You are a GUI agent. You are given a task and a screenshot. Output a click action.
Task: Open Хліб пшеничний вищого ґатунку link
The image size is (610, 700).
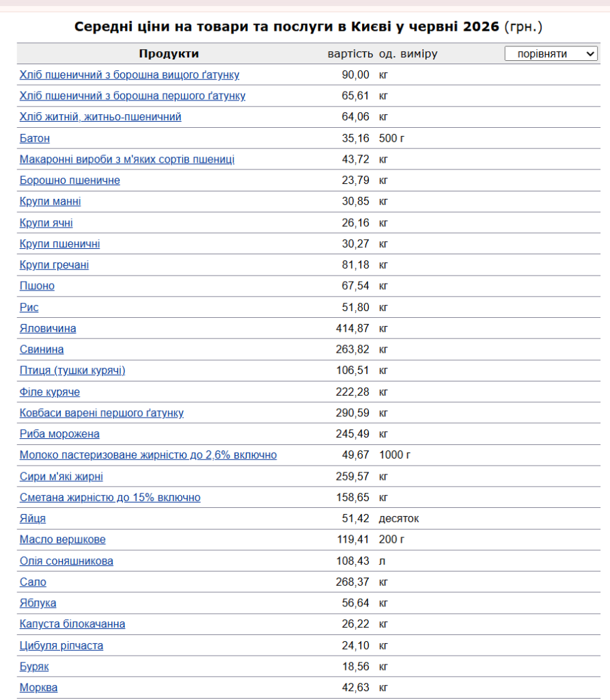(x=129, y=75)
